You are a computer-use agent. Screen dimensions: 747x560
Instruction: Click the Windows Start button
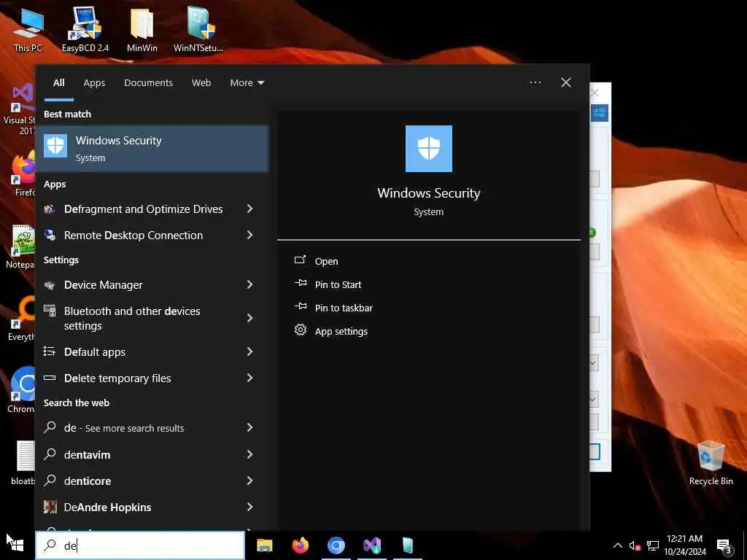click(18, 545)
